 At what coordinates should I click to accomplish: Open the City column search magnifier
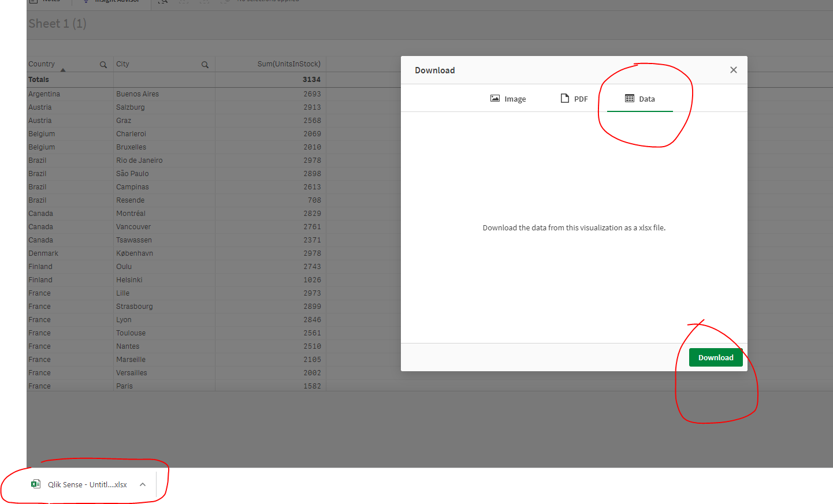point(205,64)
